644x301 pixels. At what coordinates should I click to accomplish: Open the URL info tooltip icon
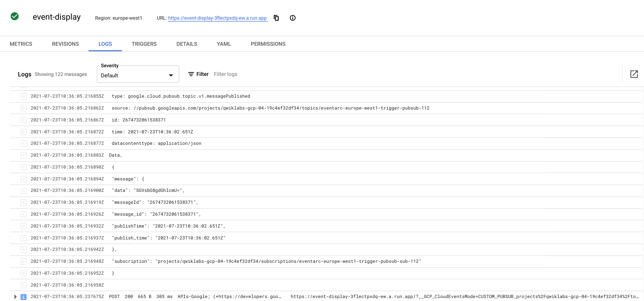292,18
